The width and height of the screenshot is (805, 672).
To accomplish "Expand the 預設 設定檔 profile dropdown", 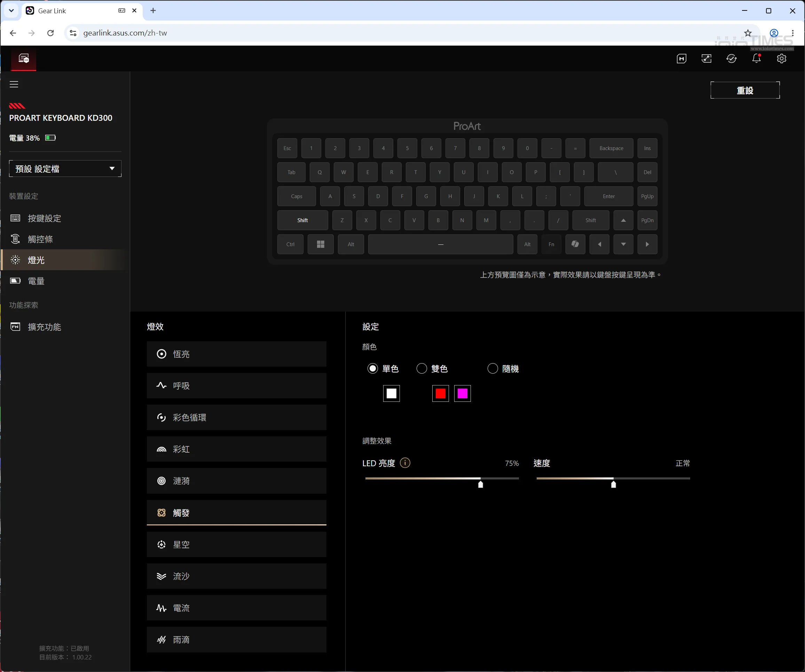I will click(65, 169).
